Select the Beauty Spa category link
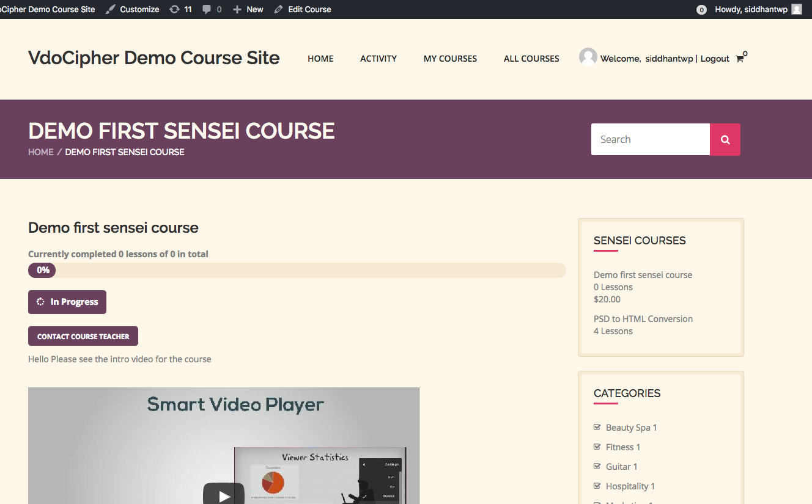 click(x=628, y=428)
